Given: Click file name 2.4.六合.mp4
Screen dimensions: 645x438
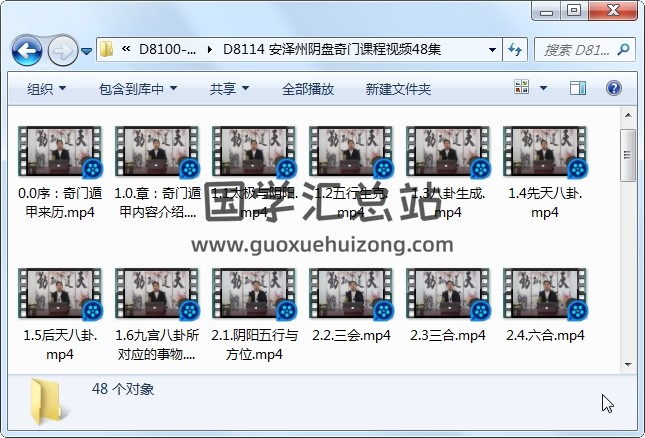Looking at the screenshot, I should [545, 336].
